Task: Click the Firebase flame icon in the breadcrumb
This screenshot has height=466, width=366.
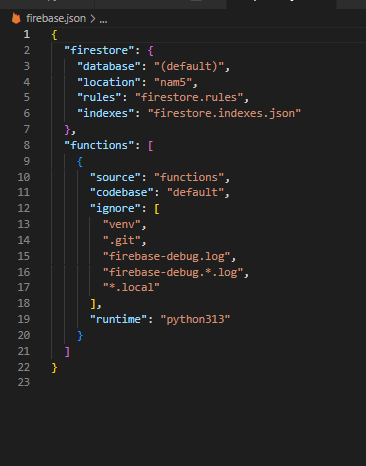Action: [x=16, y=18]
